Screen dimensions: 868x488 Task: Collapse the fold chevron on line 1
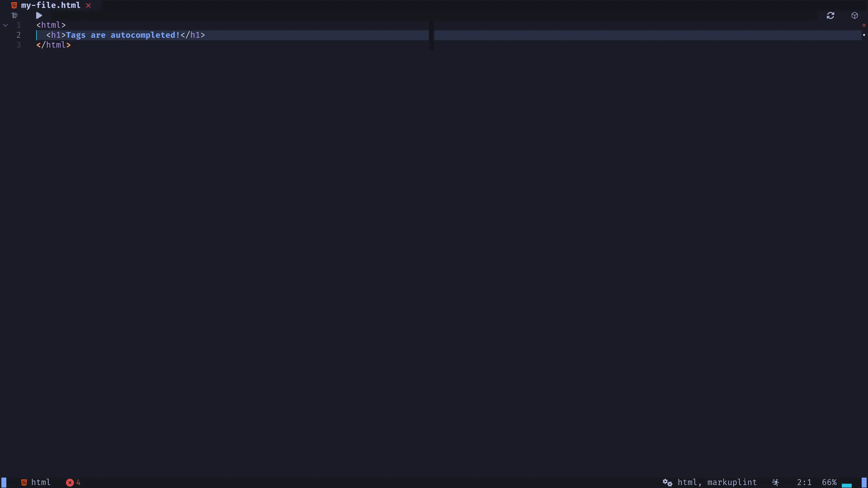click(x=5, y=25)
